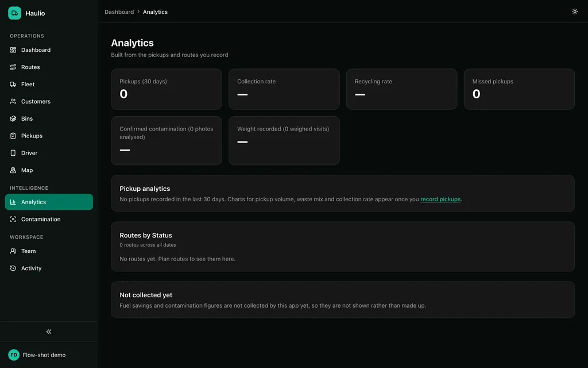Click the WORKSPACE section label
The width and height of the screenshot is (588, 368).
tap(26, 237)
